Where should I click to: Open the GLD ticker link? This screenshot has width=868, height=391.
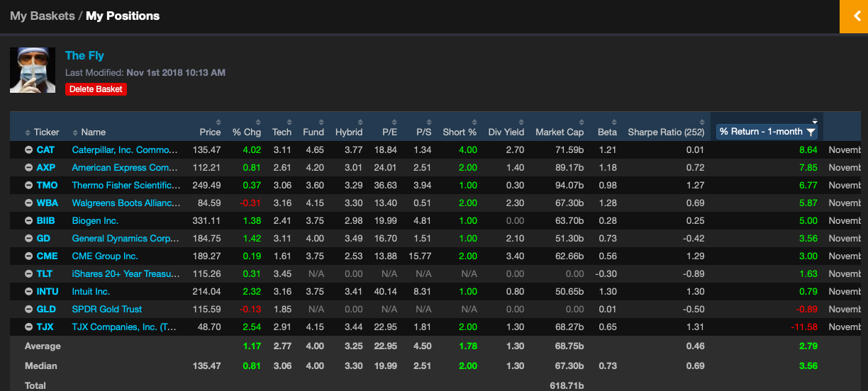[46, 310]
